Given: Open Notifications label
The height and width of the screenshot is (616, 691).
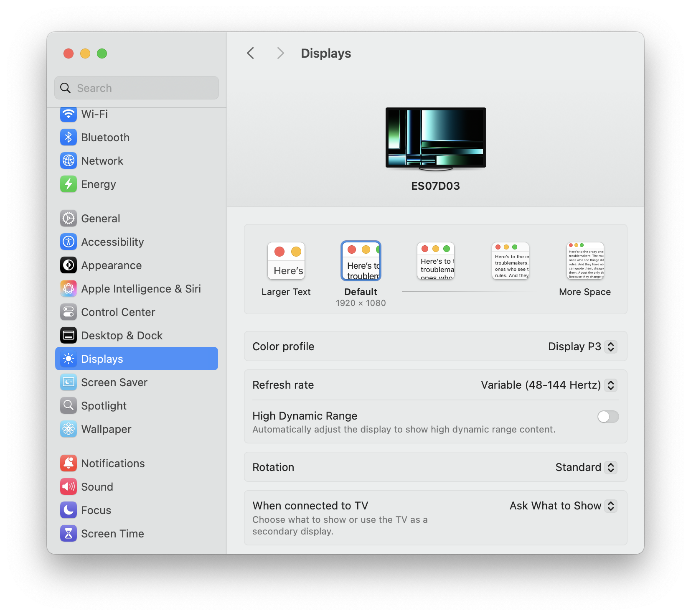Looking at the screenshot, I should click(113, 463).
